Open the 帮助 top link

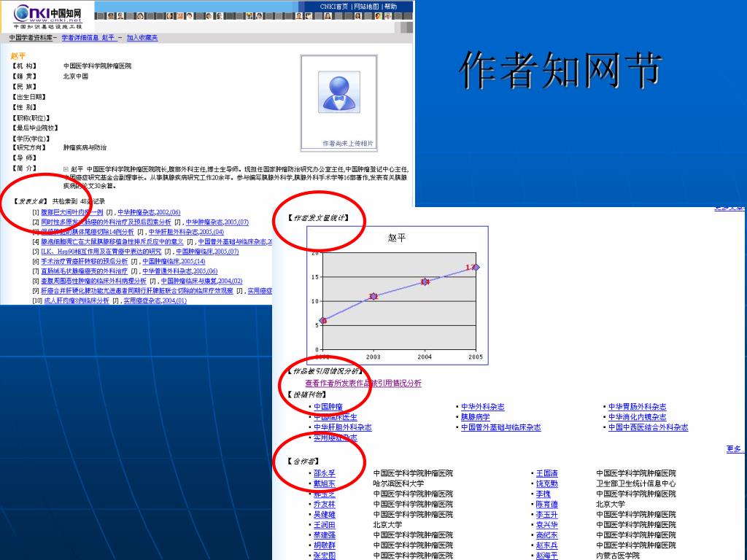coord(390,6)
